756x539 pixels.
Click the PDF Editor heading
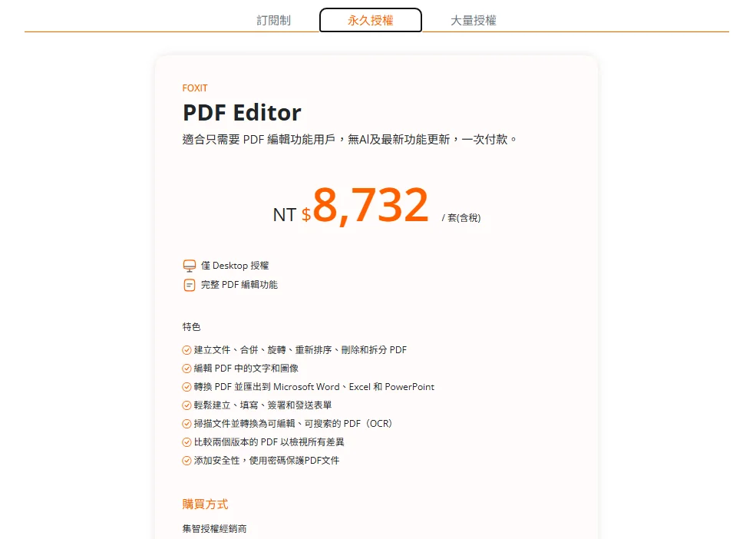pos(242,112)
